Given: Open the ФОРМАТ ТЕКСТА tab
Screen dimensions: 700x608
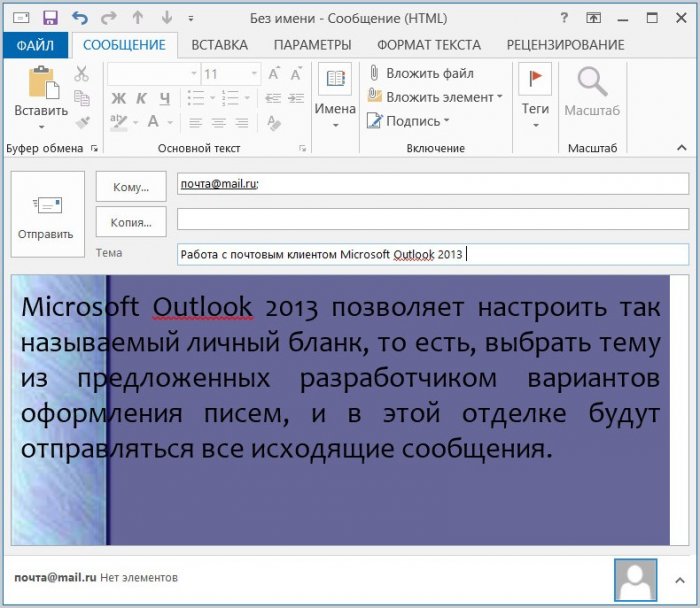Looking at the screenshot, I should [x=429, y=45].
